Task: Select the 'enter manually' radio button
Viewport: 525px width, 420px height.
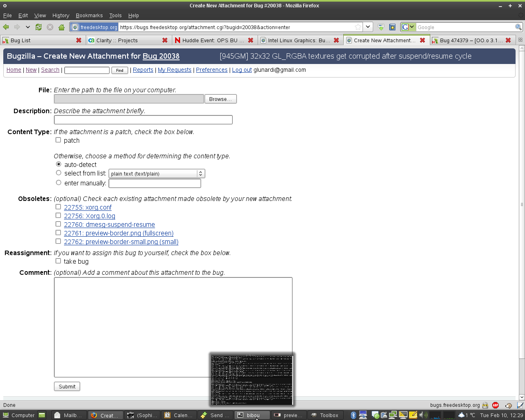Action: point(59,183)
